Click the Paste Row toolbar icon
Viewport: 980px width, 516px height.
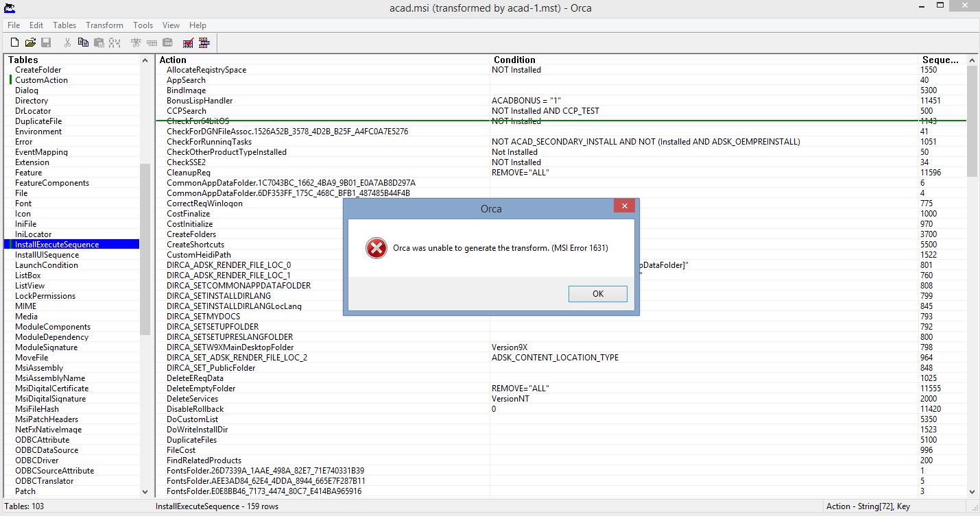[167, 42]
